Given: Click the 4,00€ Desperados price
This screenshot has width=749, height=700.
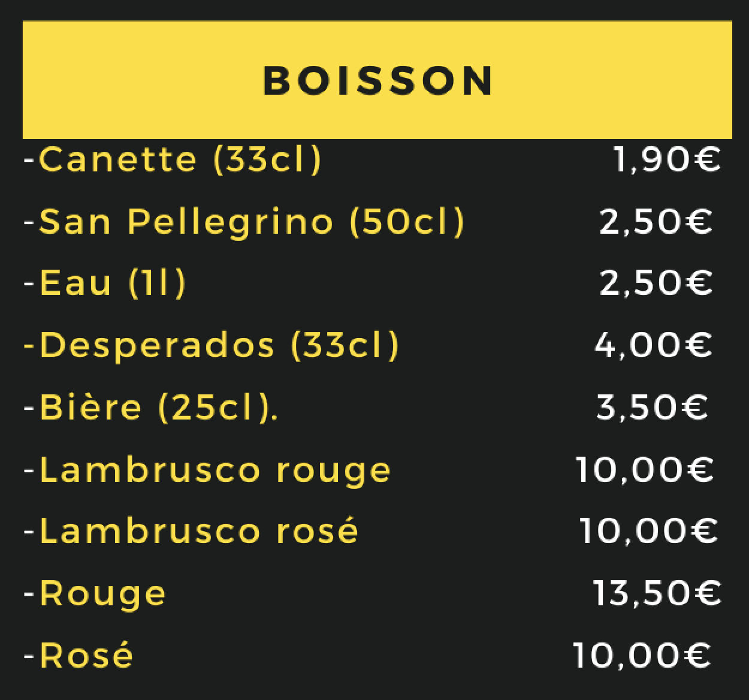Looking at the screenshot, I should pyautogui.click(x=653, y=345).
